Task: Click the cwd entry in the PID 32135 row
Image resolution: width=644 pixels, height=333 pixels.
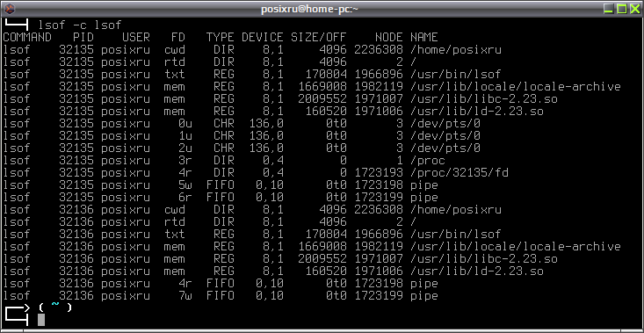Action: [x=175, y=50]
